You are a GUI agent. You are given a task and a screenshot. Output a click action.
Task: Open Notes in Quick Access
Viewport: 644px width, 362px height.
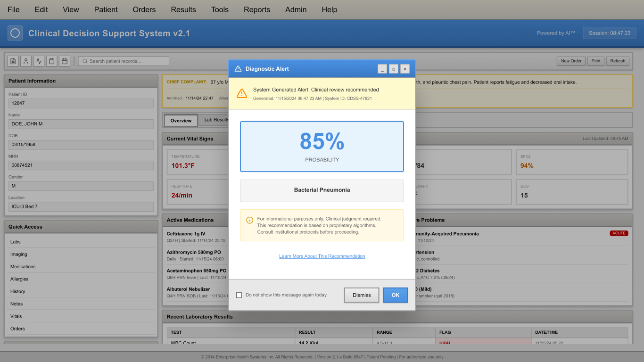coord(81,304)
